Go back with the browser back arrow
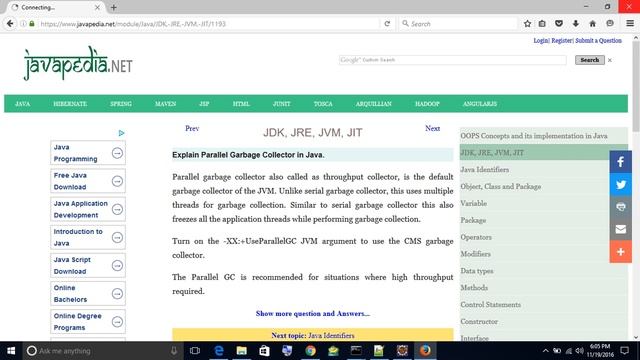Screen dimensions: 640x360 [x=10, y=24]
